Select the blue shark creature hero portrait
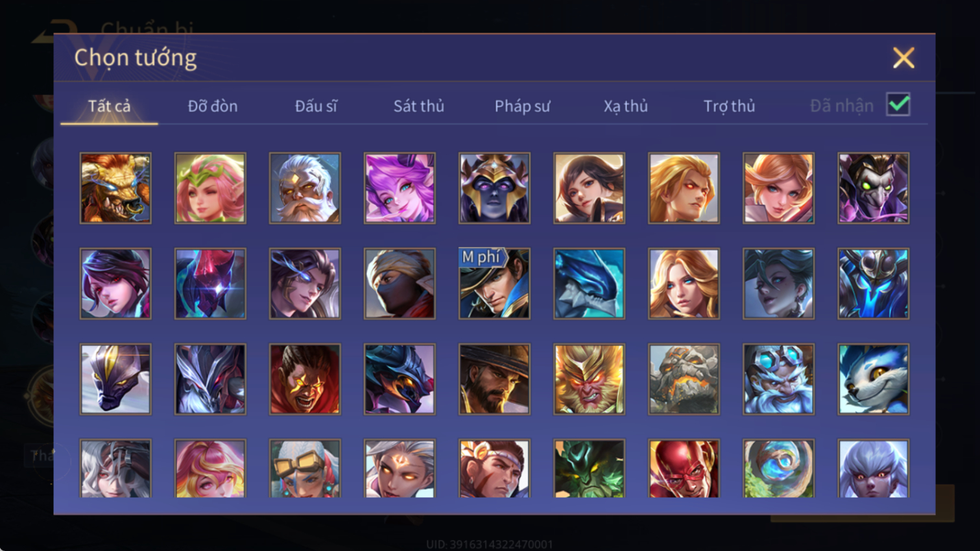The height and width of the screenshot is (551, 980). click(x=589, y=284)
